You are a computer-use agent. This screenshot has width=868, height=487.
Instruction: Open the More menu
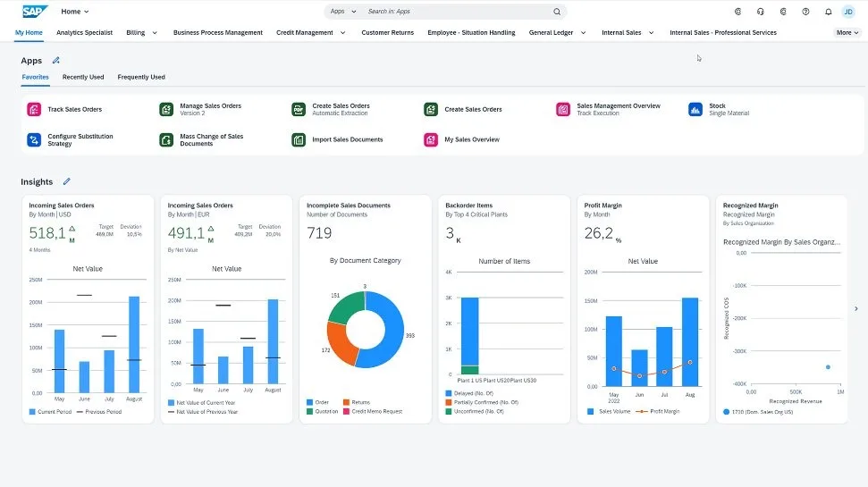pos(847,33)
